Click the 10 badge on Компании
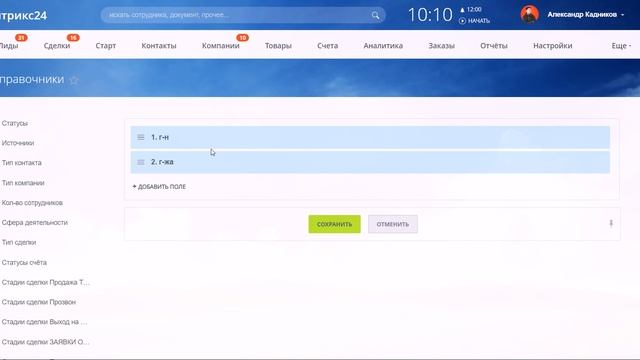 pos(242,38)
